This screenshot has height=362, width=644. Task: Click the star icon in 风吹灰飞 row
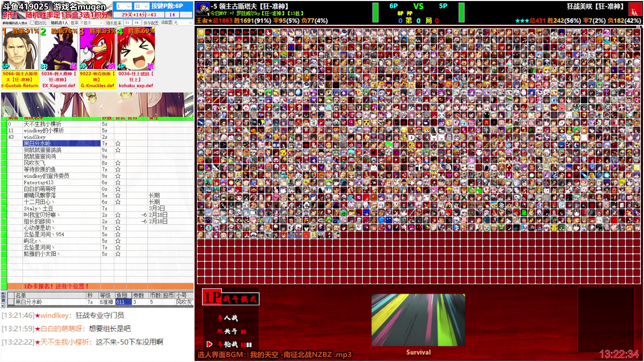pyautogui.click(x=118, y=163)
